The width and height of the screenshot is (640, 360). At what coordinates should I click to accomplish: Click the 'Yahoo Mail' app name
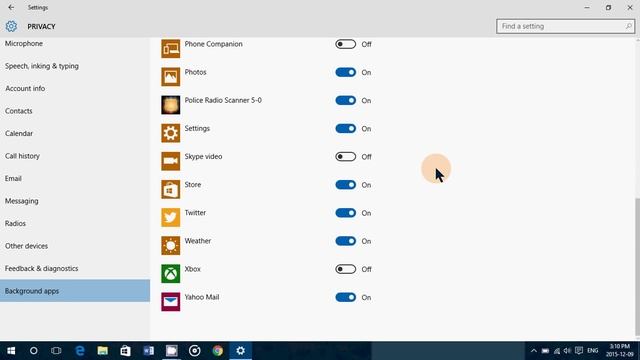click(x=202, y=297)
